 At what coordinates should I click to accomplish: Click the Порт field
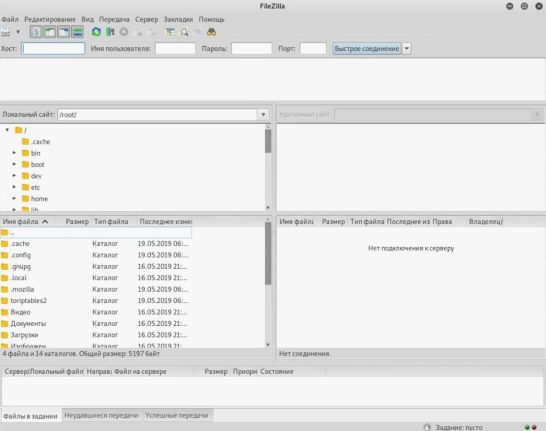point(313,48)
